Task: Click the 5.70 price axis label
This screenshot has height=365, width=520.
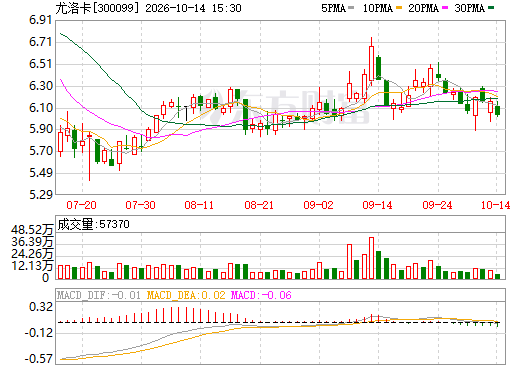Action: [41, 151]
